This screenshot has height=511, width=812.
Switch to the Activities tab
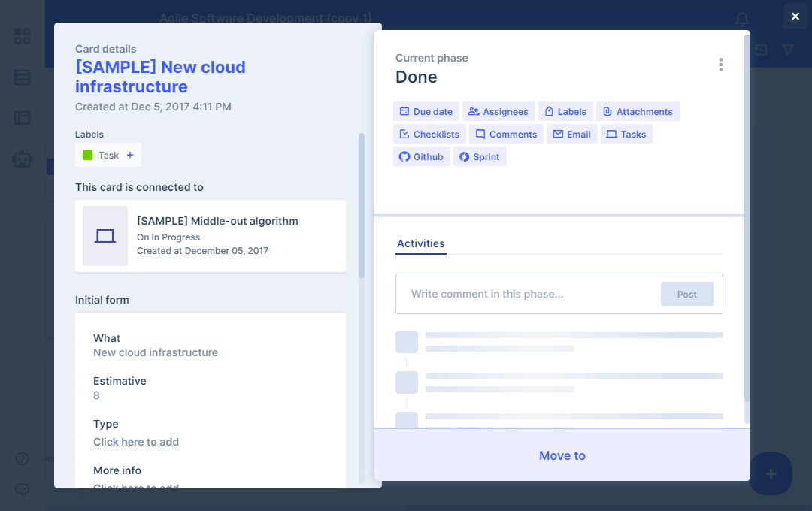[x=420, y=244]
